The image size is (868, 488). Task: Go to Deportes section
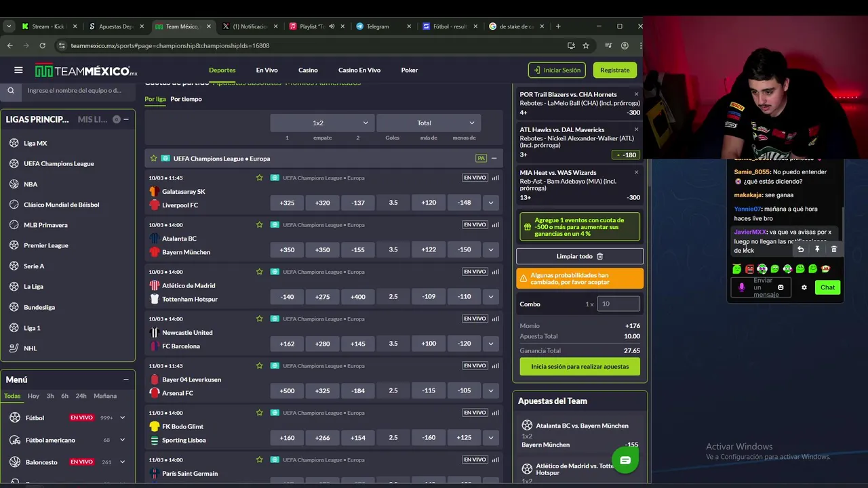[x=222, y=70]
